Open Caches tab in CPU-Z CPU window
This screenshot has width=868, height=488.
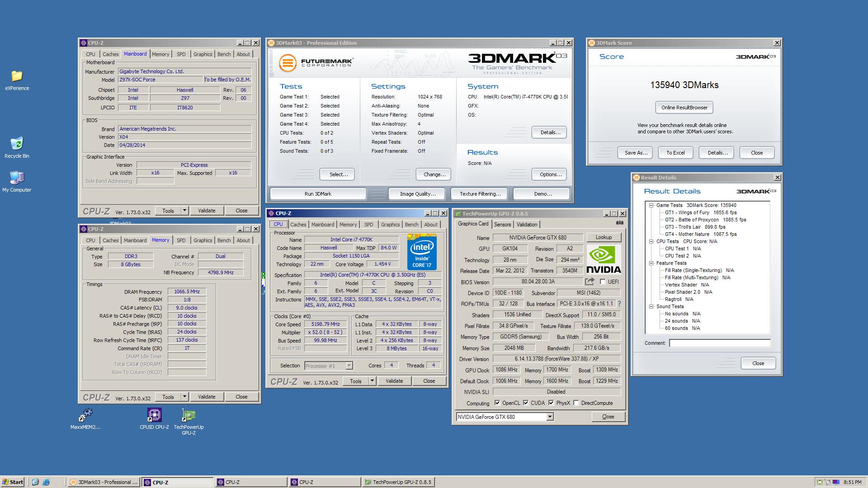click(298, 225)
